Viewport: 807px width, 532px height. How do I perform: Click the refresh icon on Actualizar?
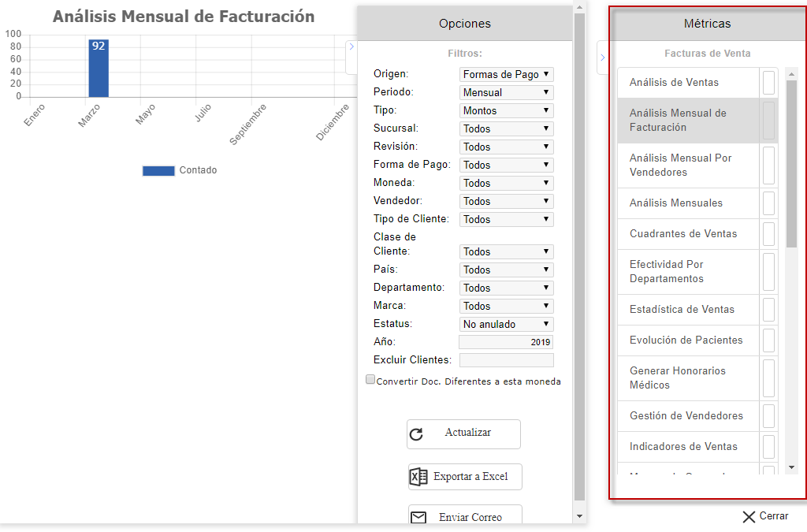point(417,434)
